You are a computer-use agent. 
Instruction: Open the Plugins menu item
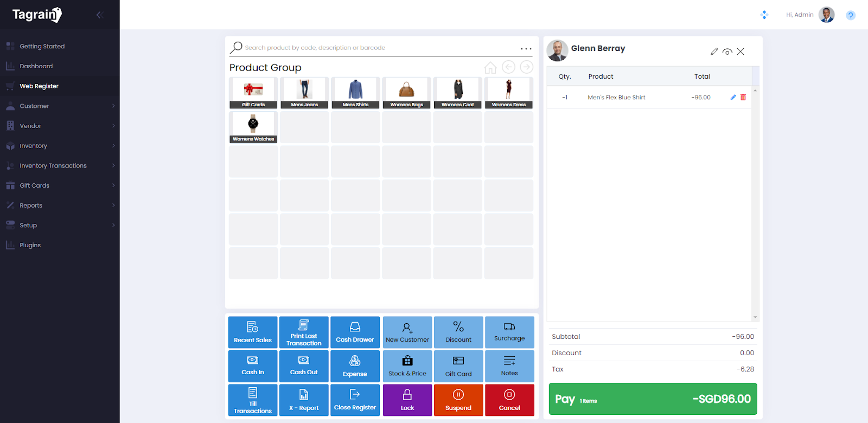(x=30, y=245)
